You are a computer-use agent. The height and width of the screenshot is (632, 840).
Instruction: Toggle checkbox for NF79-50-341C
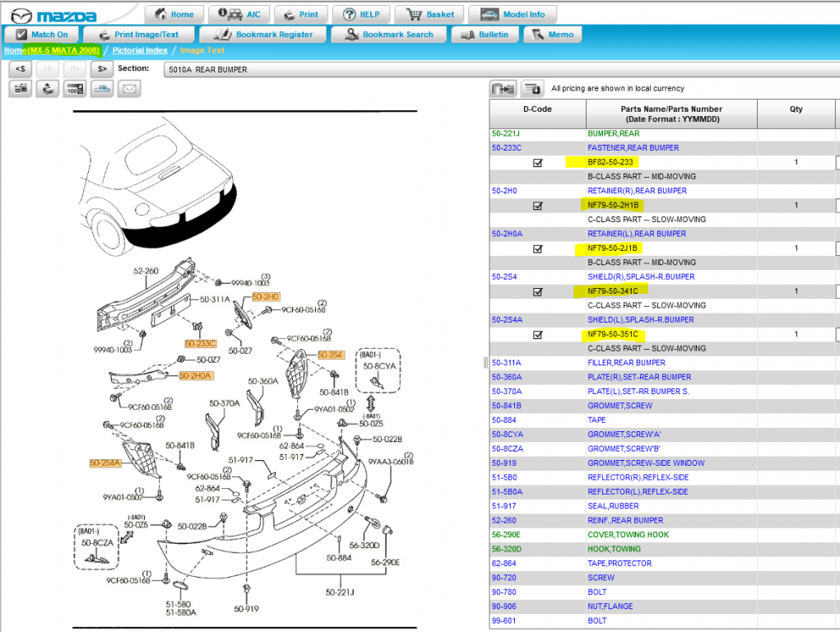538,291
